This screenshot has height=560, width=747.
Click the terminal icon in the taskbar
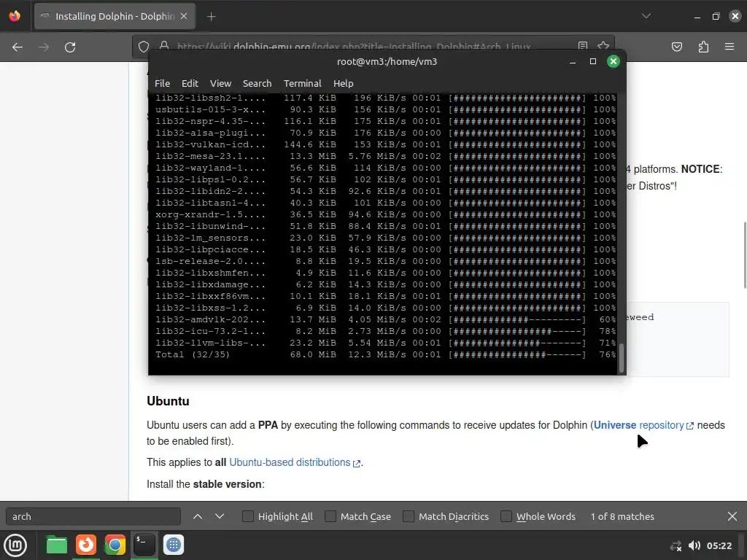tap(144, 545)
